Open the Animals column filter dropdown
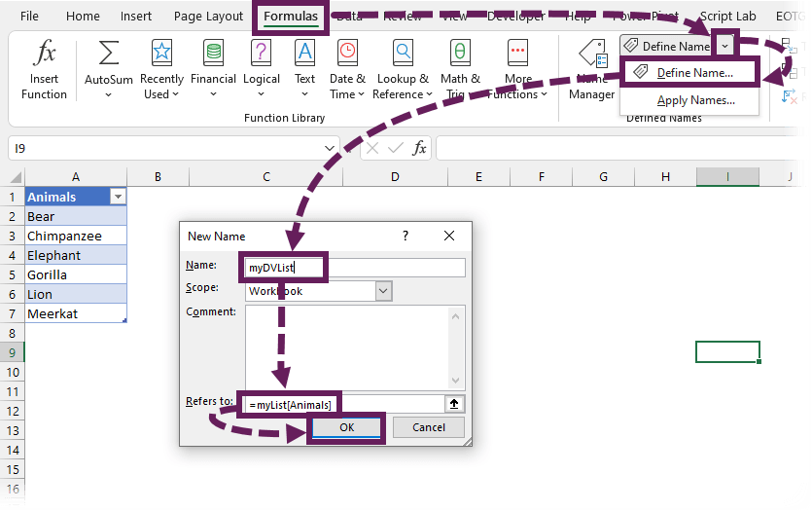Image resolution: width=812 pixels, height=511 pixels. click(118, 197)
